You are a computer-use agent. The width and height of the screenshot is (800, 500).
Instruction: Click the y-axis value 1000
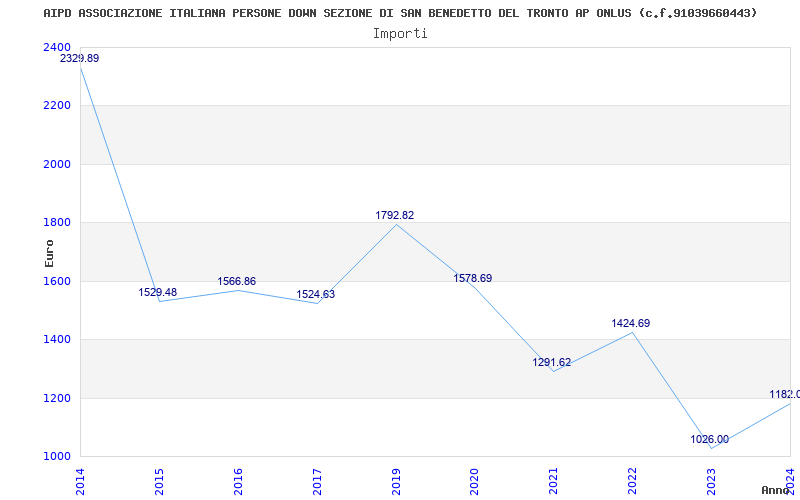57,456
